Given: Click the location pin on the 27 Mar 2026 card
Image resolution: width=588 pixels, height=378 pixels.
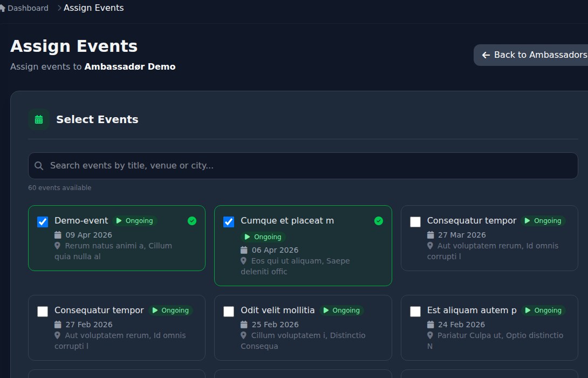Looking at the screenshot, I should click(430, 246).
